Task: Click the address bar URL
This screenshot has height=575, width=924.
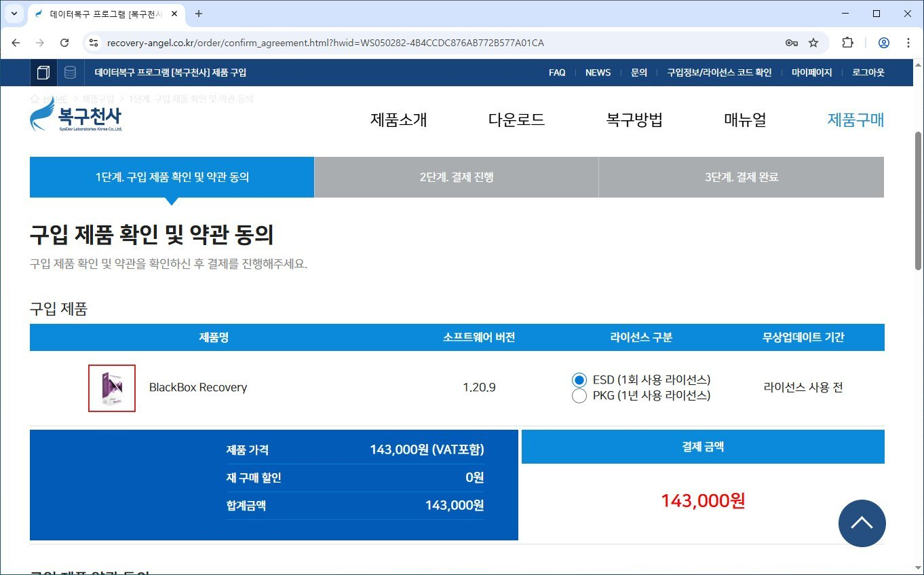Action: 326,43
